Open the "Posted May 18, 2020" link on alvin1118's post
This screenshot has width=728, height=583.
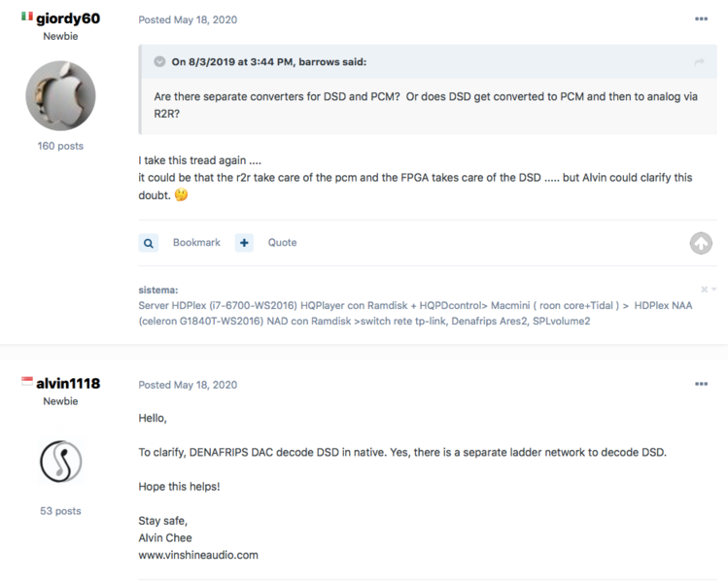(188, 385)
